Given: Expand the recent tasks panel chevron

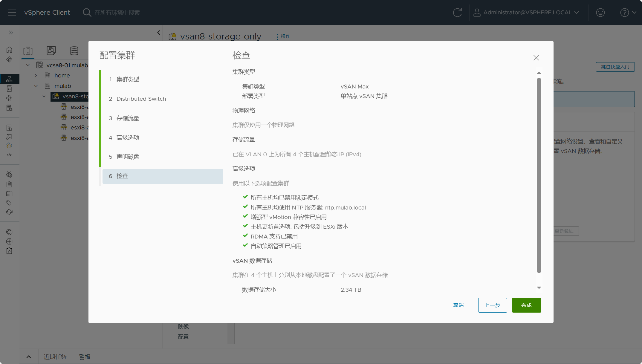Looking at the screenshot, I should (29, 357).
